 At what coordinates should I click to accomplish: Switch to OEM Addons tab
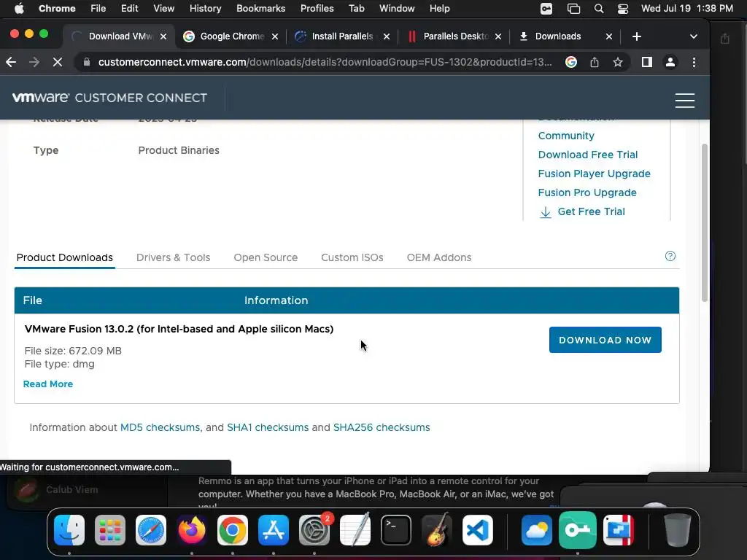(438, 257)
